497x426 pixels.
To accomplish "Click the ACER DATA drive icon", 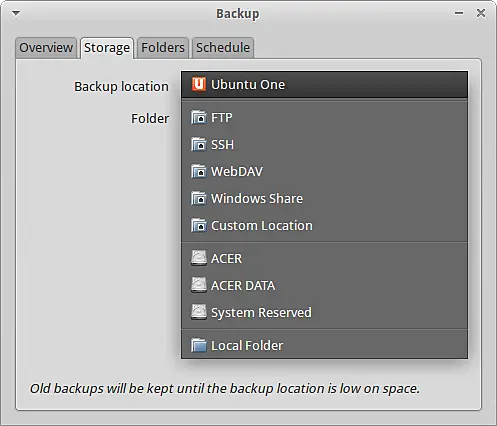I will [199, 285].
